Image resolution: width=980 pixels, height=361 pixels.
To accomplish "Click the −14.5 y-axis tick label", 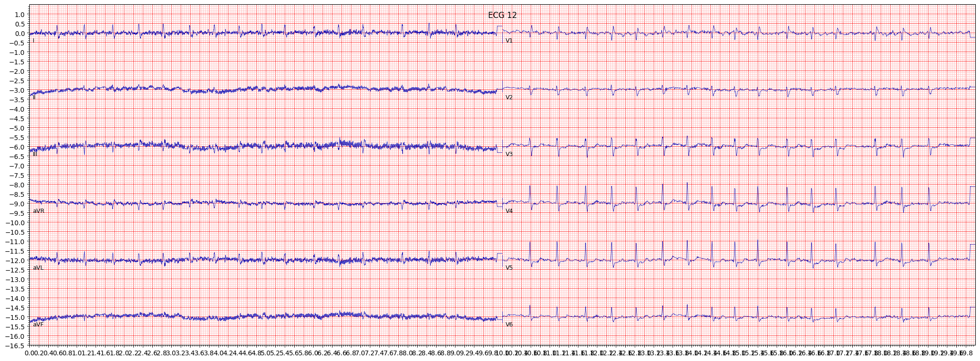I will click(15, 308).
